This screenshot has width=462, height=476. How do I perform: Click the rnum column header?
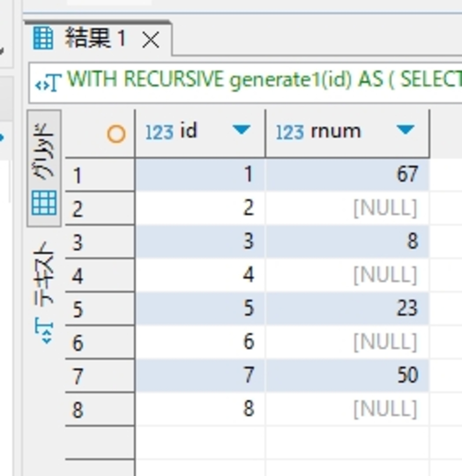(335, 131)
